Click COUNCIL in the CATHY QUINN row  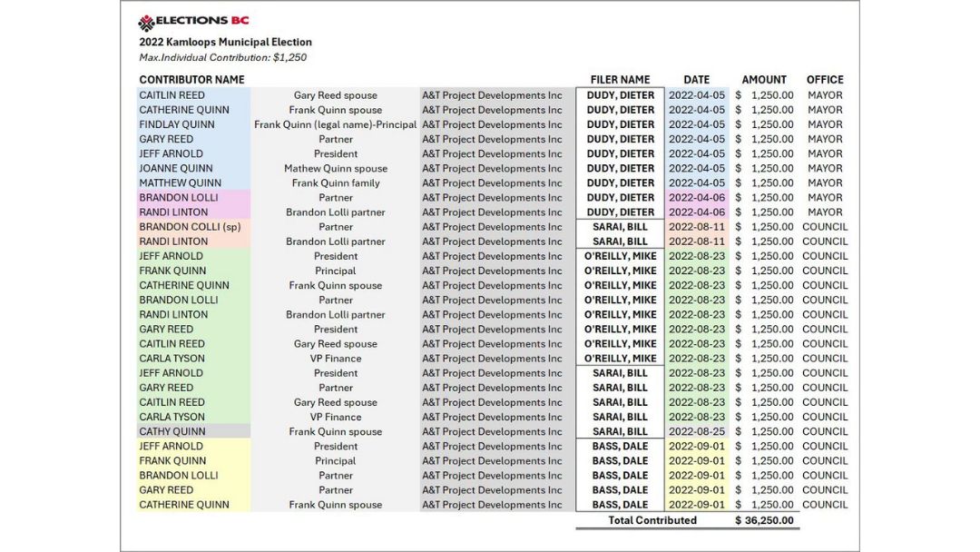[x=825, y=431]
